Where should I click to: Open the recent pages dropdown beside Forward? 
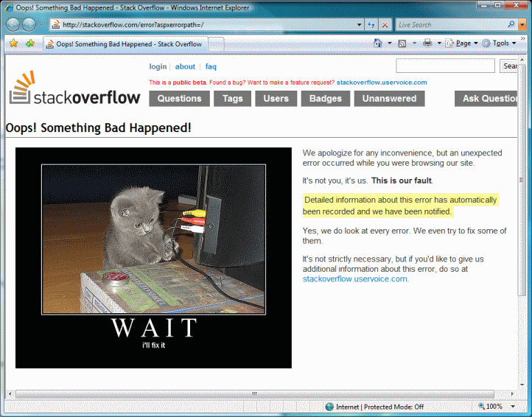tap(41, 24)
